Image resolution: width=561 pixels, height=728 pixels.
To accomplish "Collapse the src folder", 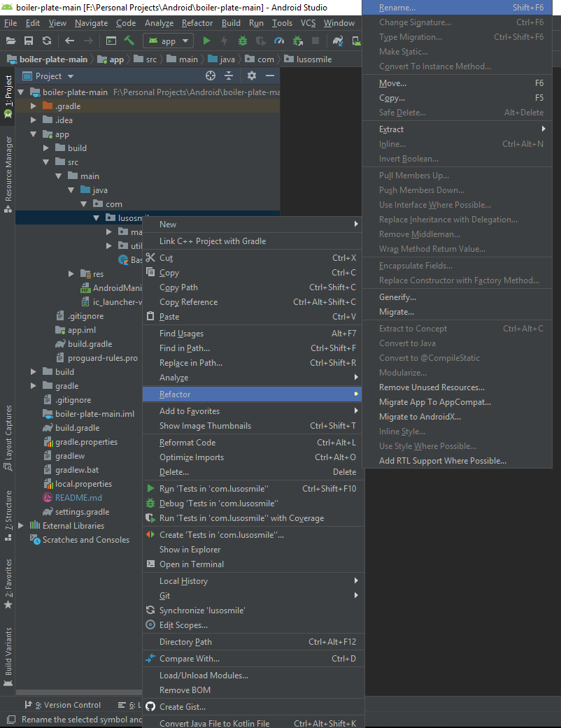I will [x=46, y=162].
